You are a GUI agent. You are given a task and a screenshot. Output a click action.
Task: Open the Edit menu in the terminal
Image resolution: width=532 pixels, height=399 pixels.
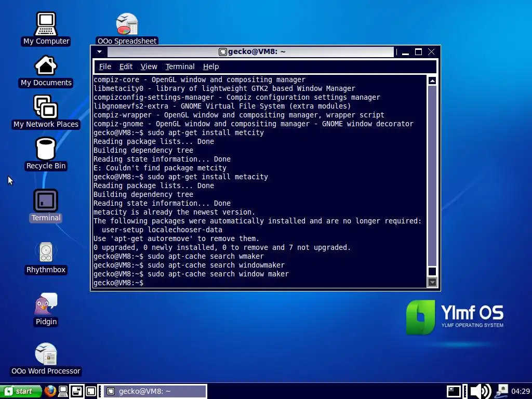(126, 66)
